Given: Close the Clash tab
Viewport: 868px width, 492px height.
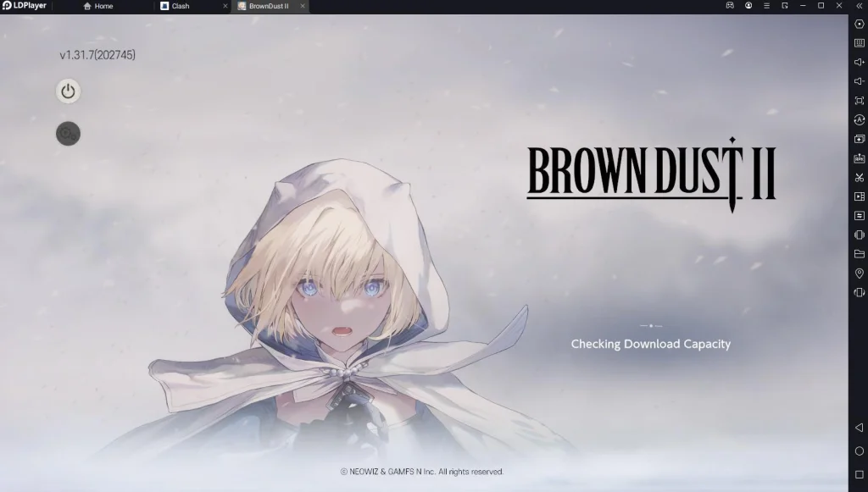Looking at the screenshot, I should pos(225,6).
